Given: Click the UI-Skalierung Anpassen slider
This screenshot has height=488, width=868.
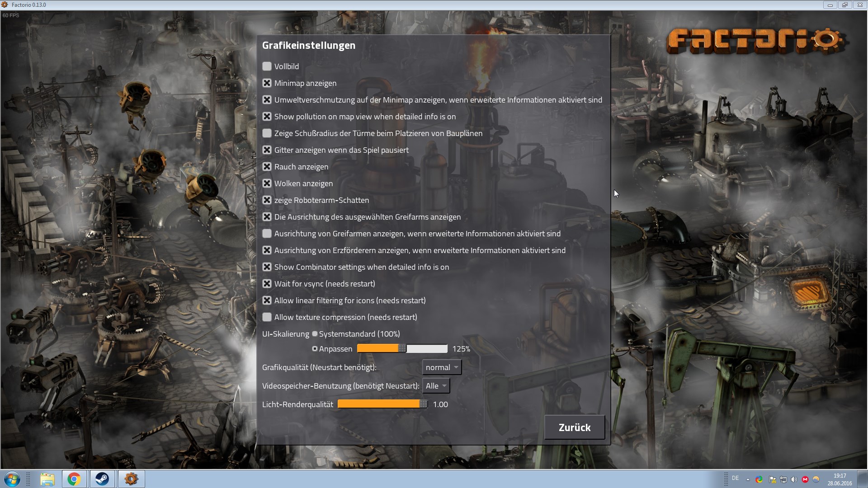Looking at the screenshot, I should (402, 349).
